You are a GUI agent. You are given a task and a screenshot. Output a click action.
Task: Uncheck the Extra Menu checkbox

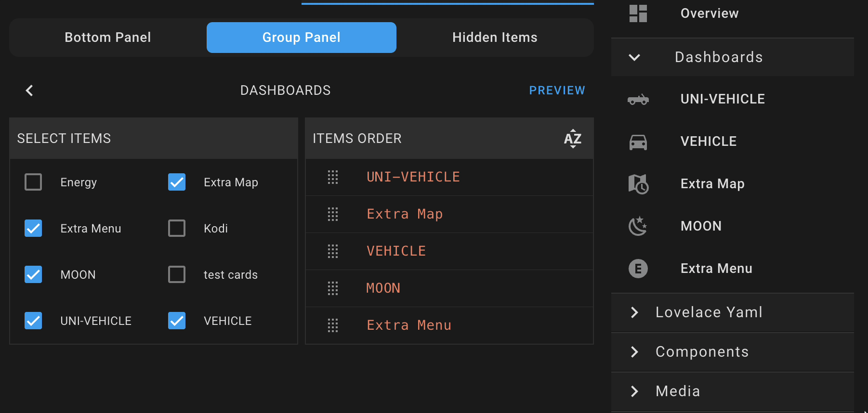tap(33, 229)
